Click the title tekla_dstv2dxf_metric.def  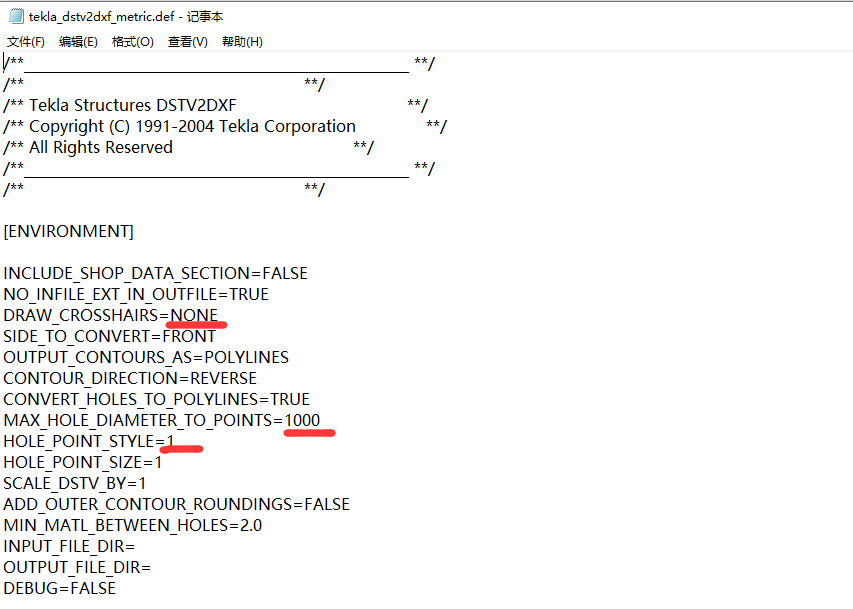tap(101, 17)
